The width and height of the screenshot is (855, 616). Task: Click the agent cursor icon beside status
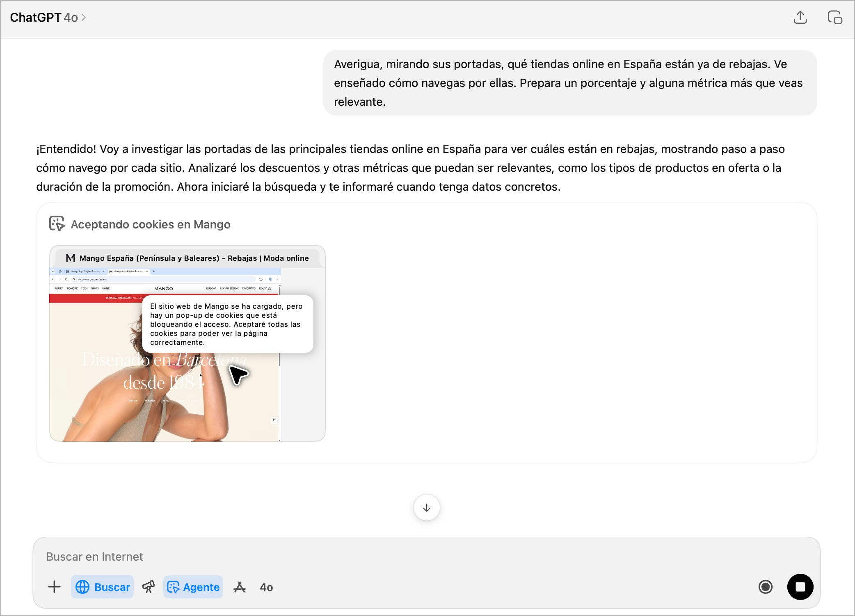point(57,224)
